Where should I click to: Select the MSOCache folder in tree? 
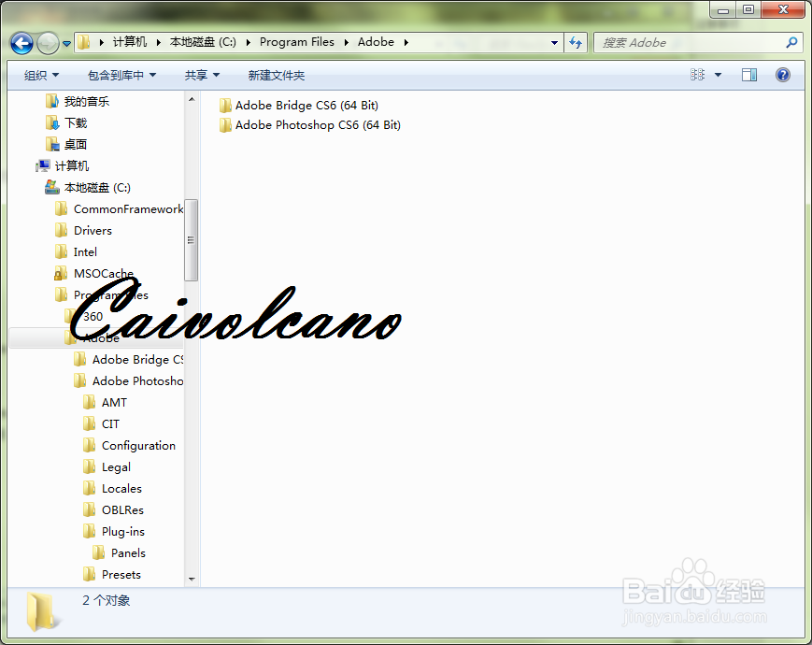pos(93,274)
